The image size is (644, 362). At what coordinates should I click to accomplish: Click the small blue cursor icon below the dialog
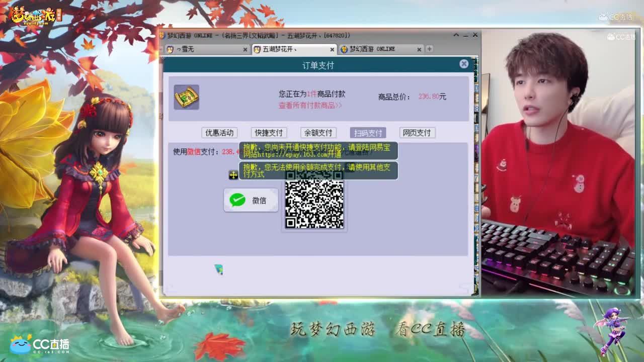pos(218,270)
